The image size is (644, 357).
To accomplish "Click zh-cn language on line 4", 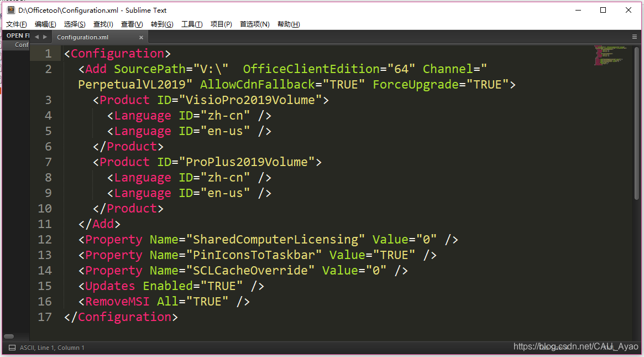I will tap(225, 116).
